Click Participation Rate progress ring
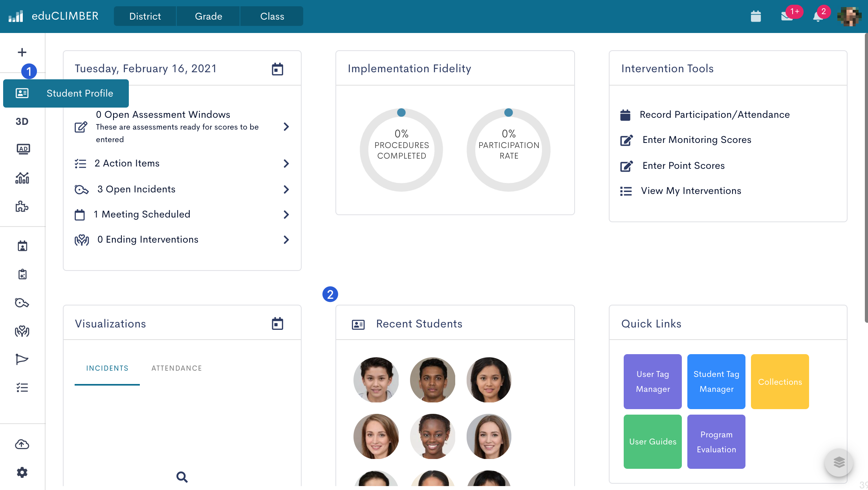868x490 pixels. pos(509,150)
